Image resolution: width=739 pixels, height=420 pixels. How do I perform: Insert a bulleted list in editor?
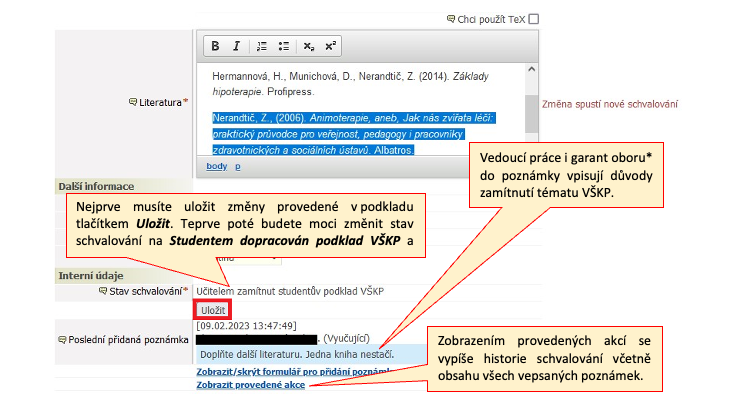click(x=284, y=46)
